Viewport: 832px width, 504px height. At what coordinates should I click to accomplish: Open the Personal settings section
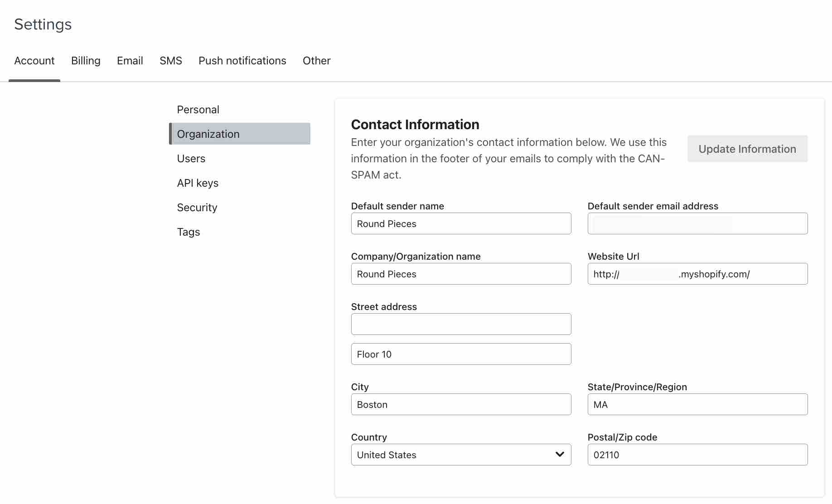pos(198,109)
